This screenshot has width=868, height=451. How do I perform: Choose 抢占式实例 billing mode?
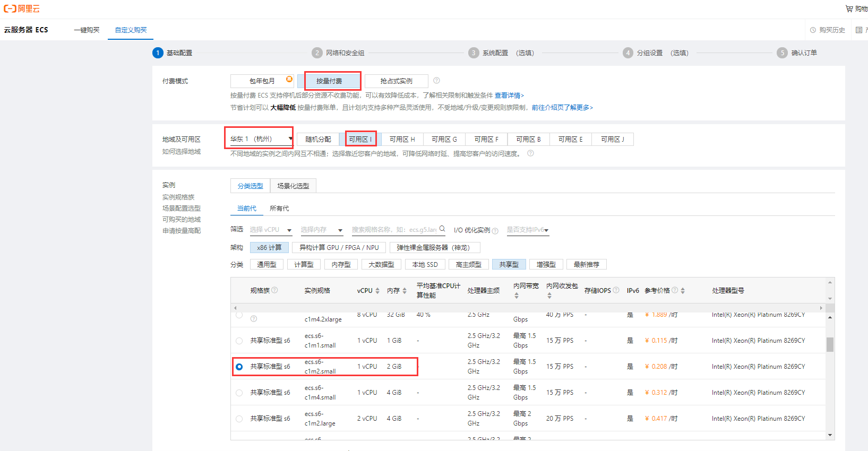(397, 81)
